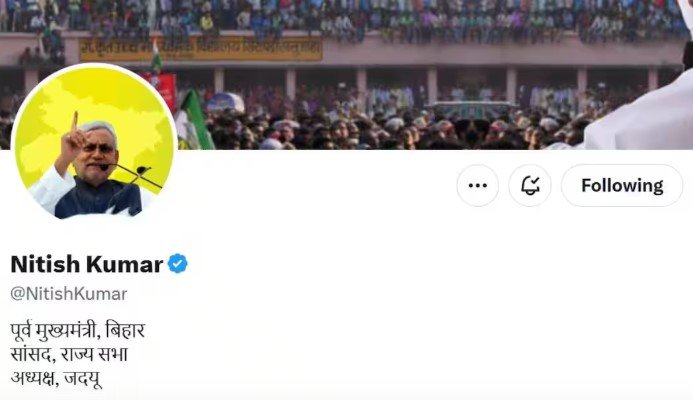Viewport: 693px width, 400px height.
Task: Click the blue verified checkmark badge
Action: click(x=178, y=264)
